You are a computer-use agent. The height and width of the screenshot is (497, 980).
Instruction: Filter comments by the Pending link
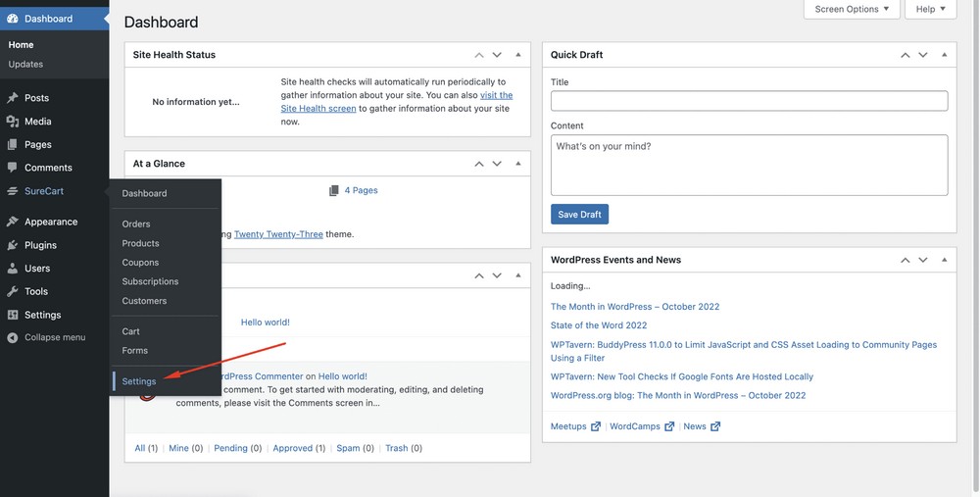coord(230,448)
